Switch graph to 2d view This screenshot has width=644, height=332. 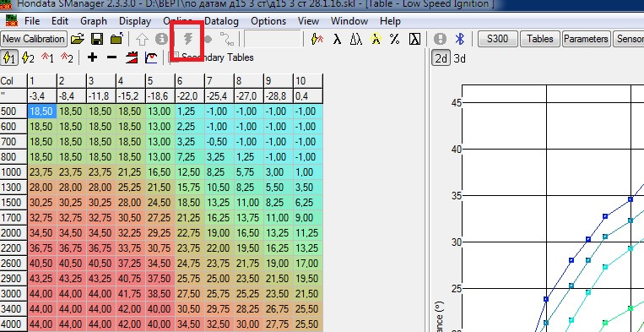tap(441, 58)
